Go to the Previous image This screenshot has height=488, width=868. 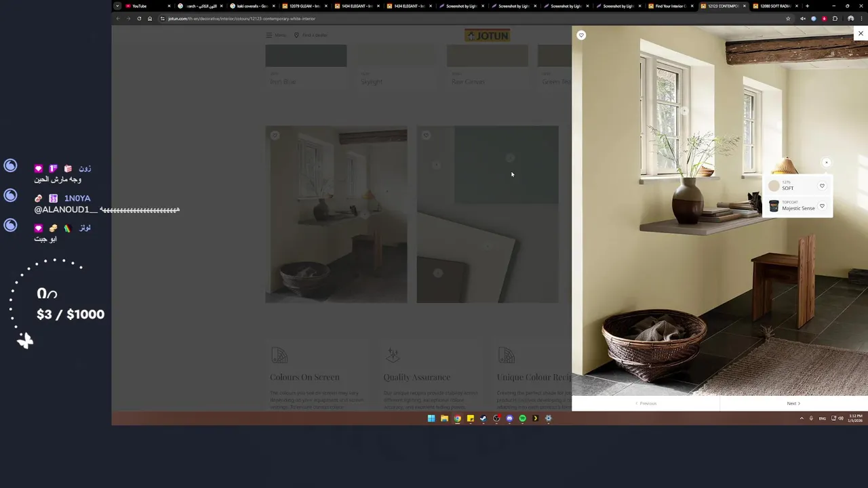pos(646,403)
